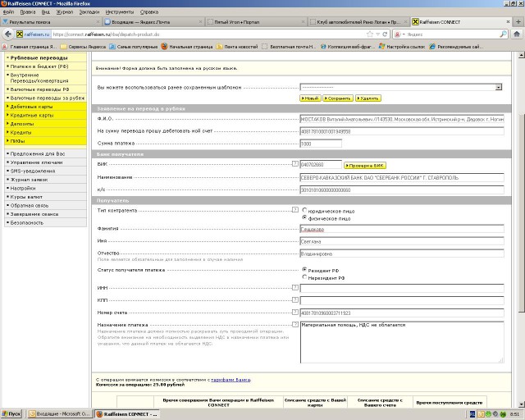The width and height of the screenshot is (525, 420).
Task: Click the Новый template button
Action: click(x=310, y=98)
